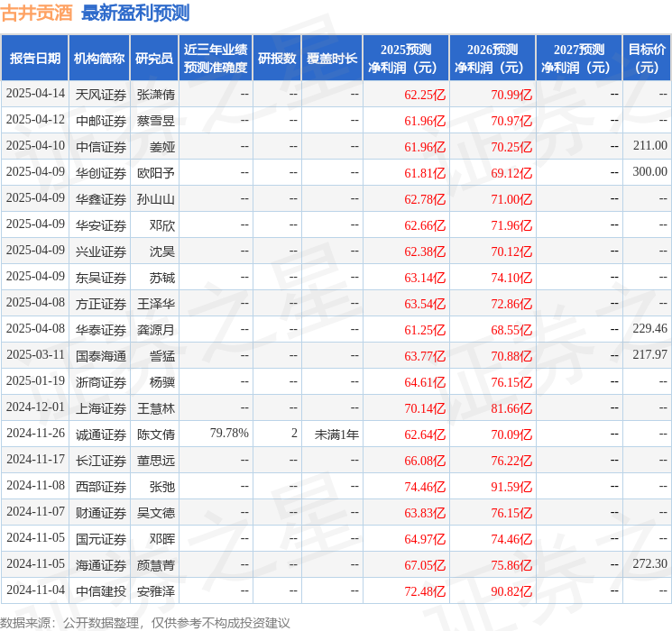The height and width of the screenshot is (631, 672).
Task: Open the 天风证券 institution entry
Action: click(101, 95)
